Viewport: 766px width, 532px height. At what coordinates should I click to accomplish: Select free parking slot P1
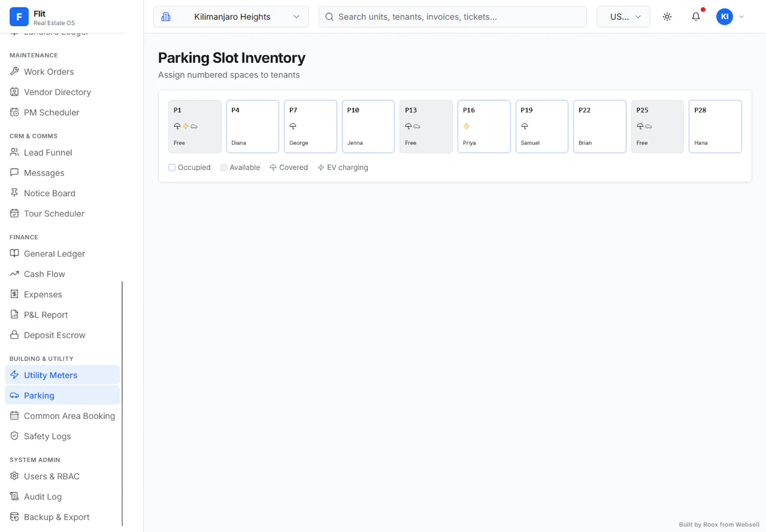pyautogui.click(x=195, y=126)
